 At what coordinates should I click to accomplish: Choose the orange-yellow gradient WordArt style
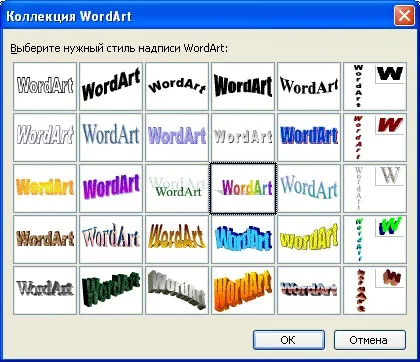pos(45,188)
